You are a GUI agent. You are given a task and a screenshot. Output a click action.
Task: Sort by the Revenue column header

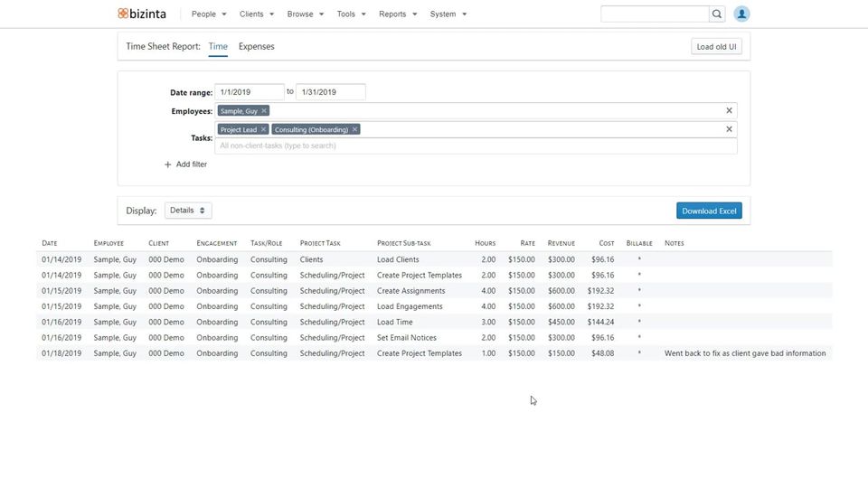point(561,243)
